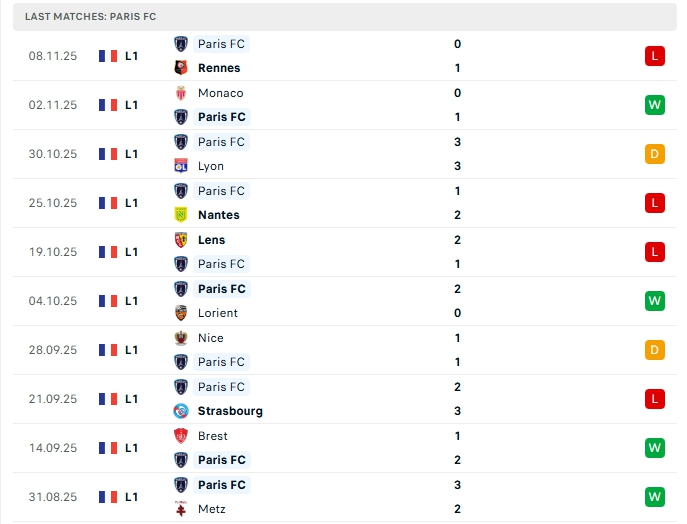
Task: Open the Rennes team link
Action: [x=219, y=68]
